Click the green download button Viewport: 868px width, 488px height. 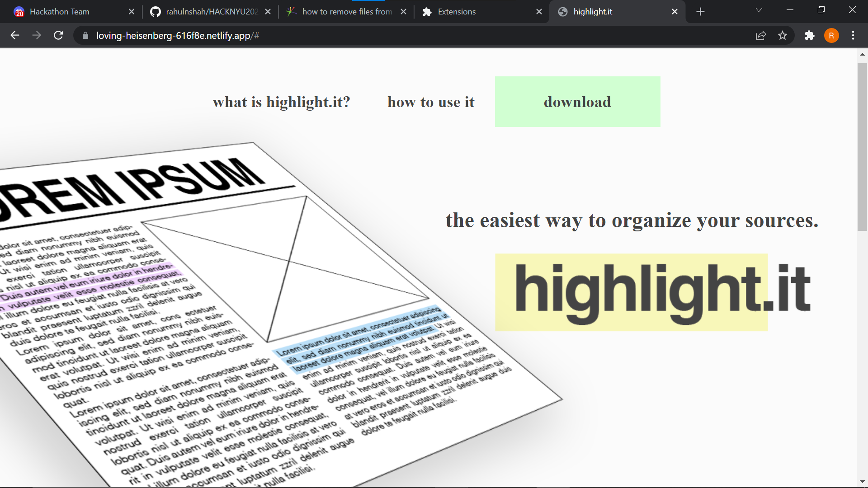(577, 102)
